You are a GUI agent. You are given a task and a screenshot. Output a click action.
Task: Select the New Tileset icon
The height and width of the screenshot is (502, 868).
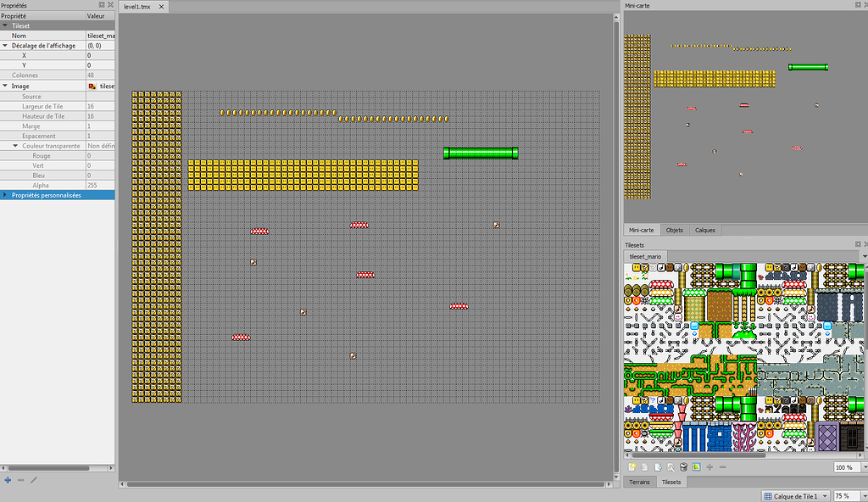click(632, 466)
